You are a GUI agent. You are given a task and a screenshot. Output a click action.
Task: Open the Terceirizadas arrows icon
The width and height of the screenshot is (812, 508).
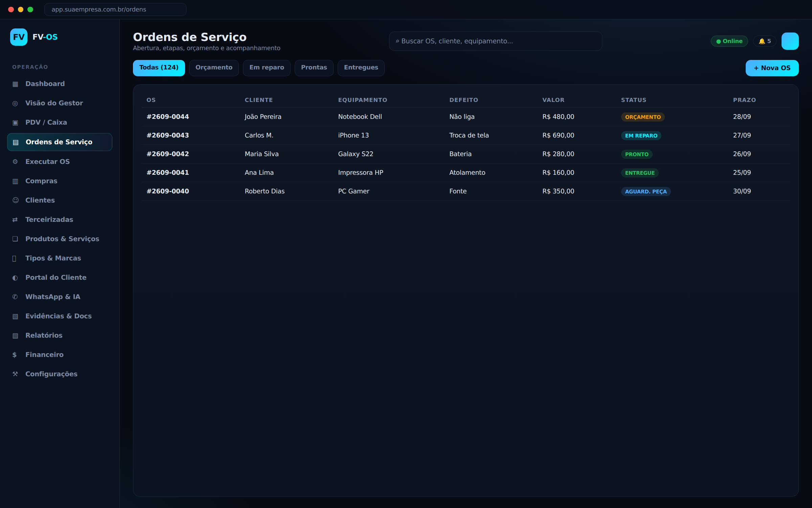pyautogui.click(x=15, y=219)
